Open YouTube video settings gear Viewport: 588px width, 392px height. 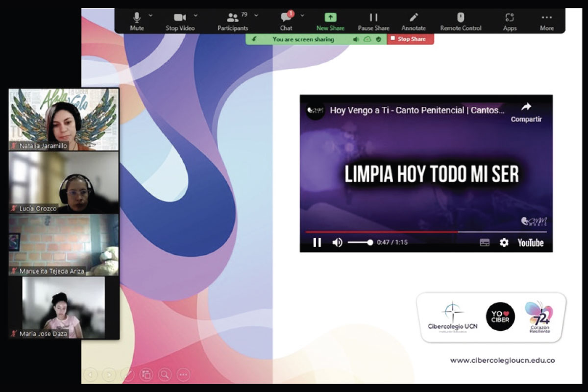point(504,243)
